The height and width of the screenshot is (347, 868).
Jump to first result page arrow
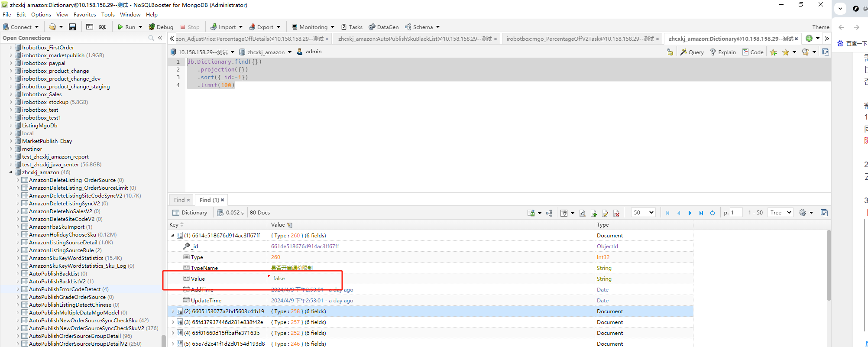pyautogui.click(x=667, y=213)
